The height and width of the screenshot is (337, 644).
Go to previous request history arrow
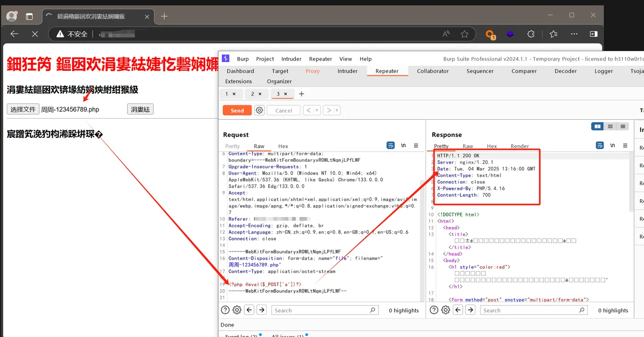point(309,110)
